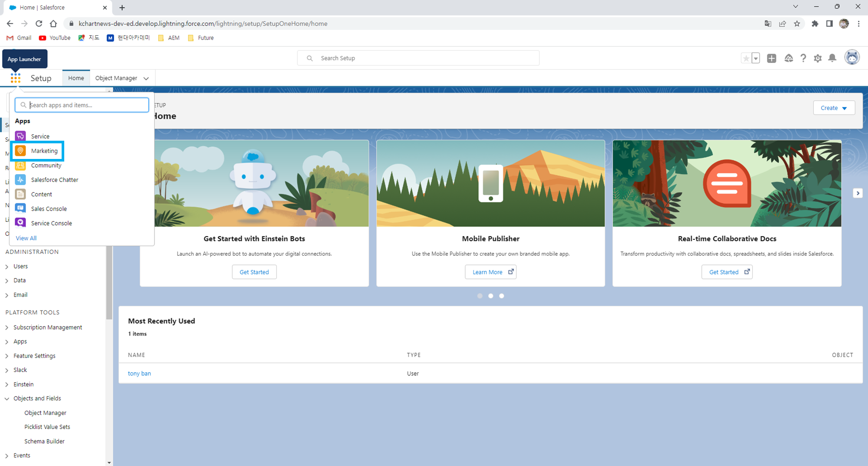
Task: Click Get Started for Einstein Bots
Action: click(x=254, y=272)
